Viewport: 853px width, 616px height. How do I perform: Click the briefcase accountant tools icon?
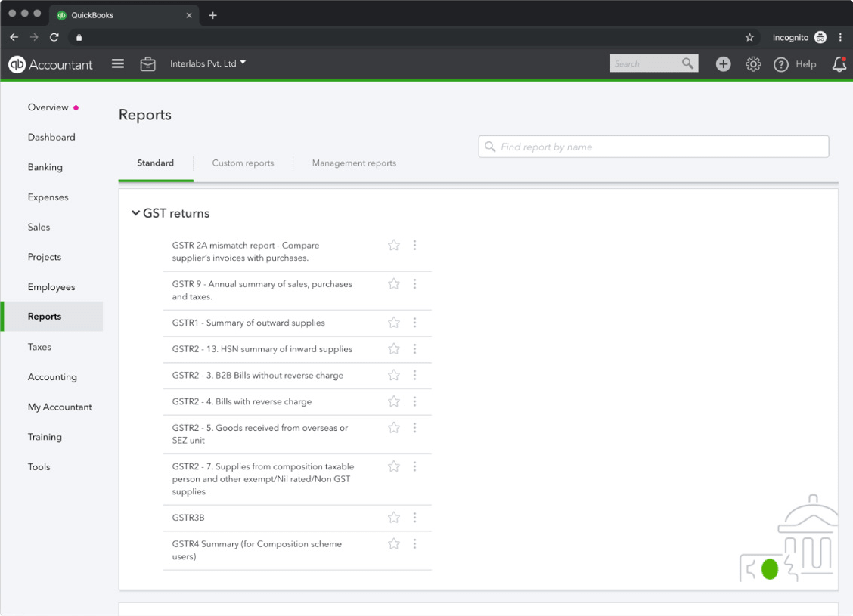point(148,64)
